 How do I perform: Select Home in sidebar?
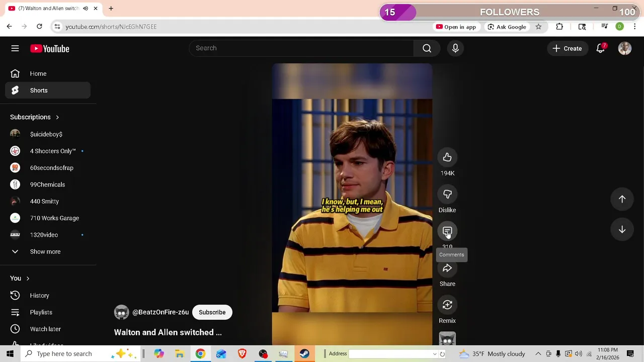(x=48, y=73)
